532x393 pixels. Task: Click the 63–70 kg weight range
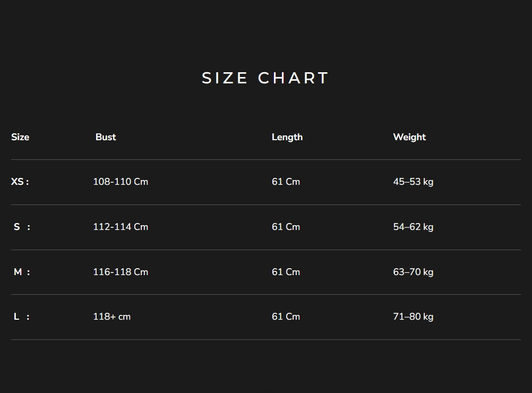click(x=413, y=272)
